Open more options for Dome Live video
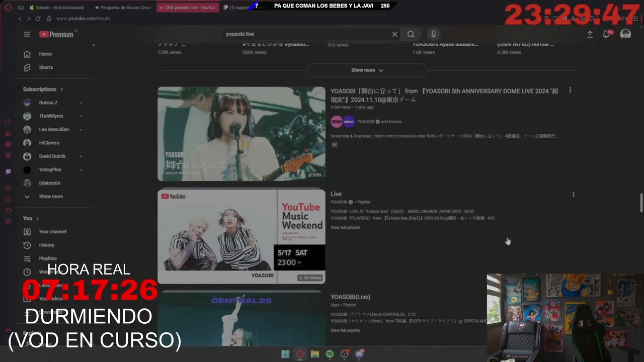 (570, 90)
